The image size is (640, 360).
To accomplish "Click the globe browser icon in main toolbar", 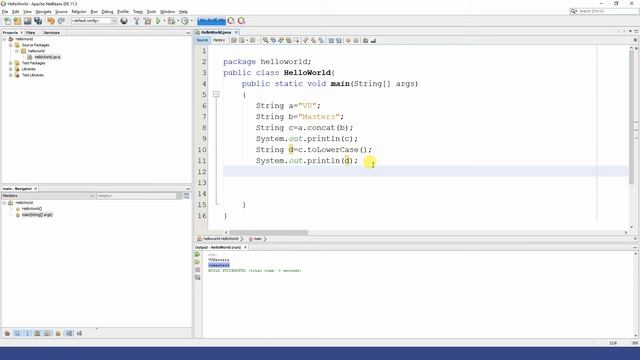I will click(124, 21).
